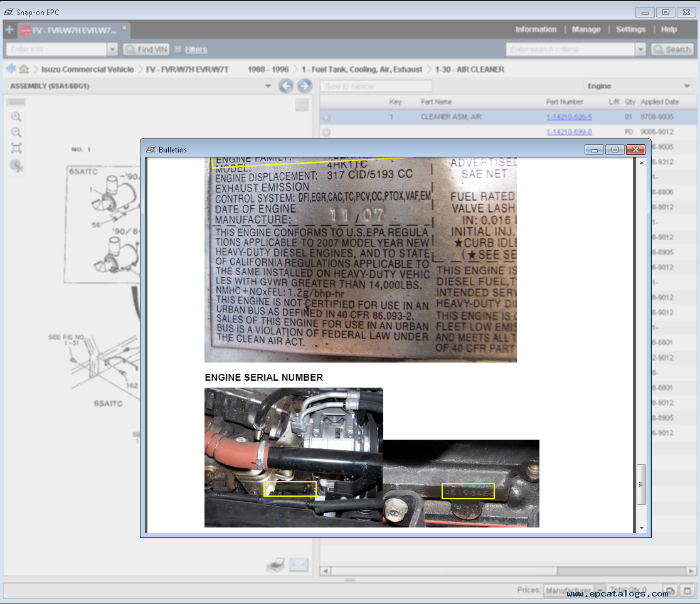Sort by Applied Date column header
This screenshot has height=604, width=700.
(659, 102)
